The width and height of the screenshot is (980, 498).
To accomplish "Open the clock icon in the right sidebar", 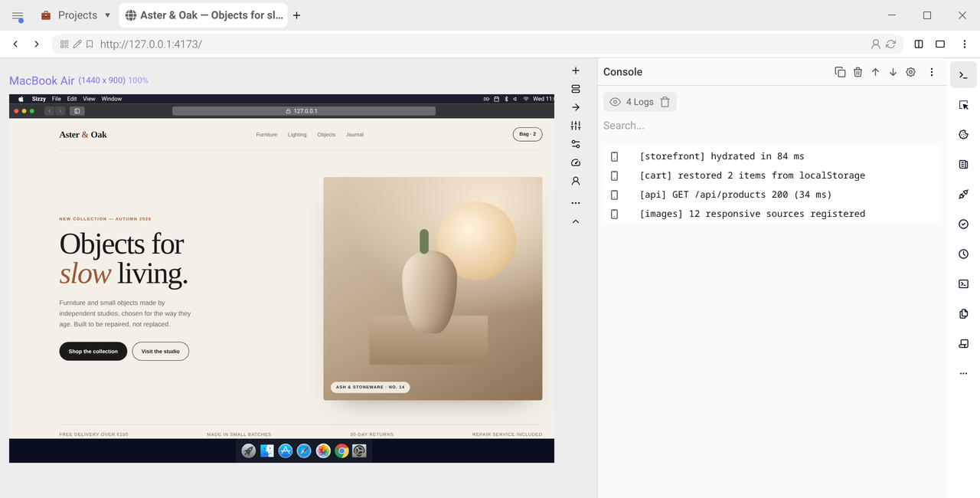I will point(964,254).
